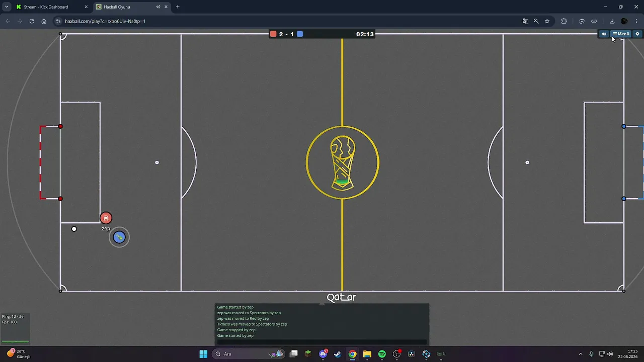Click the blue player disc
This screenshot has width=644, height=362.
[x=119, y=237]
